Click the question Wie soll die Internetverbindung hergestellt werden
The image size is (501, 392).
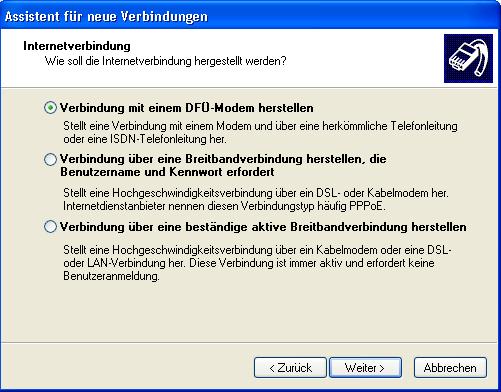(166, 61)
